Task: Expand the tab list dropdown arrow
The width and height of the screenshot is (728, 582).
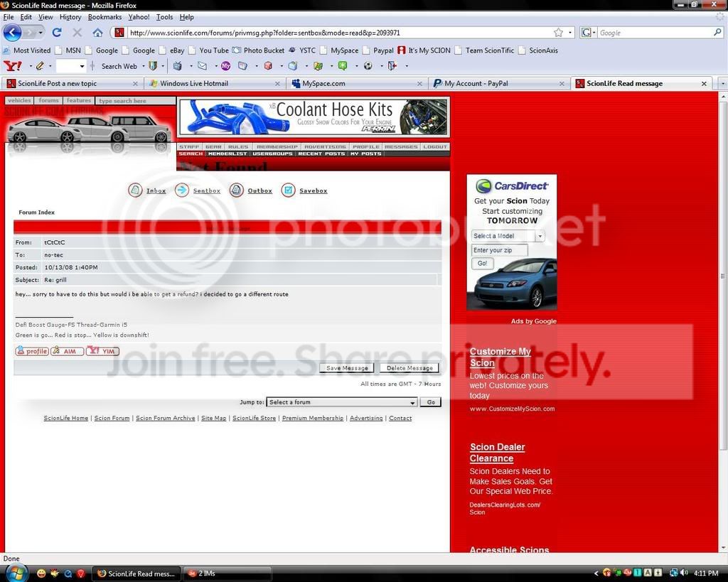Action: (722, 83)
